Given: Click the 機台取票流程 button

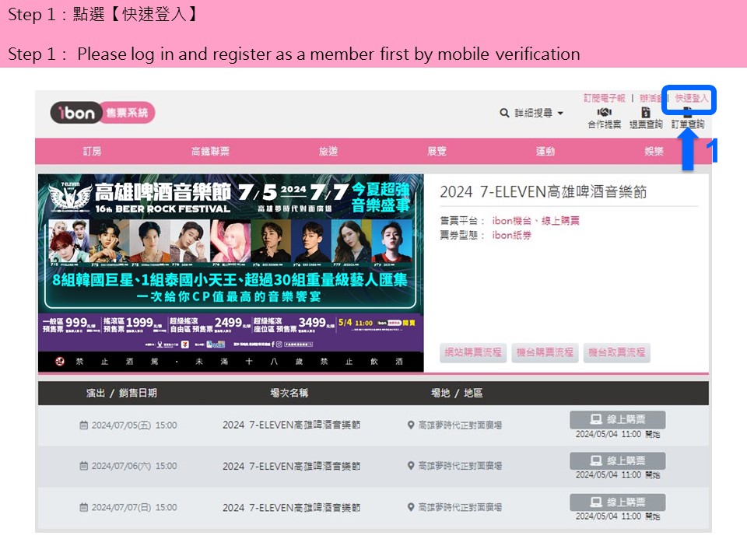Looking at the screenshot, I should point(617,353).
